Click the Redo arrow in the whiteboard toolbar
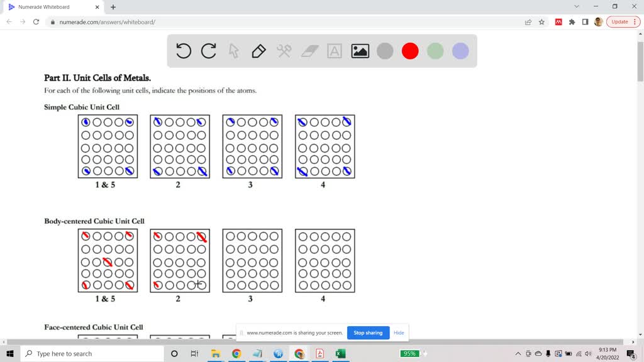This screenshot has height=362, width=644. (x=208, y=51)
